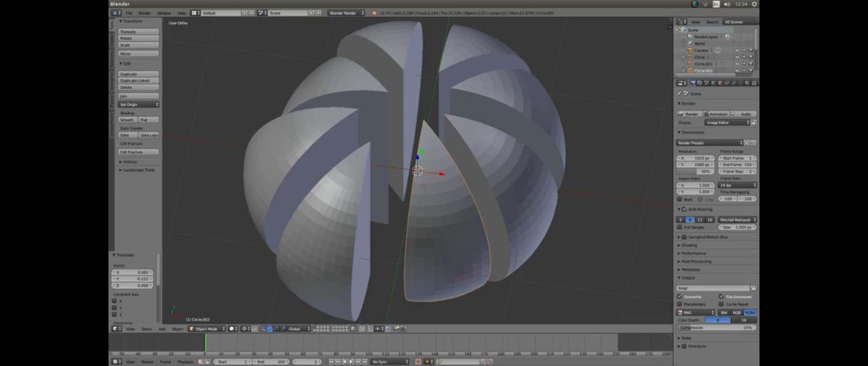Open the File menu
The height and width of the screenshot is (366, 868).
click(x=129, y=13)
